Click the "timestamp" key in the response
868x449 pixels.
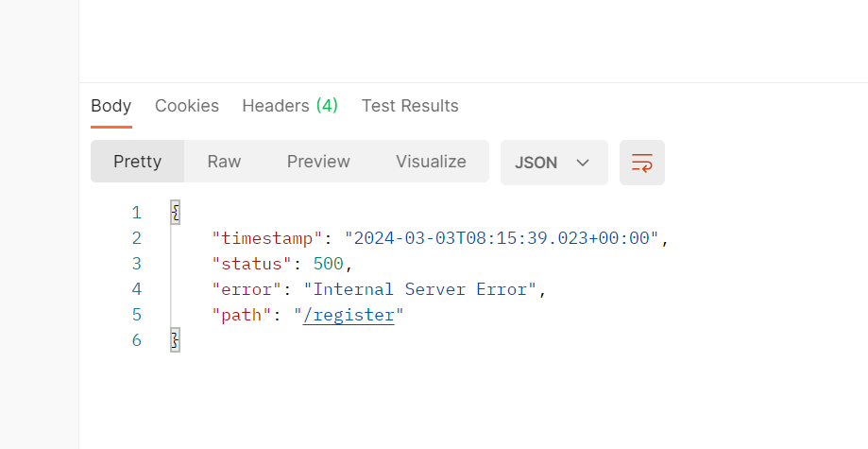coord(268,238)
